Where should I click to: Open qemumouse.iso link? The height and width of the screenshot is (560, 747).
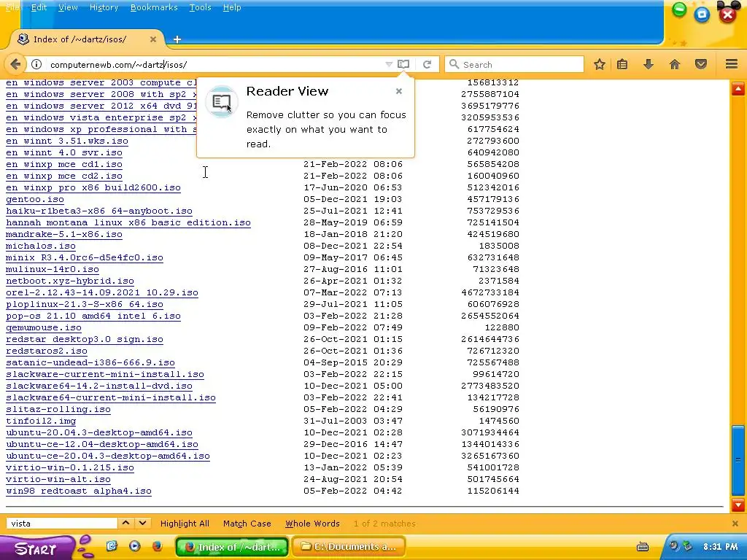(43, 327)
